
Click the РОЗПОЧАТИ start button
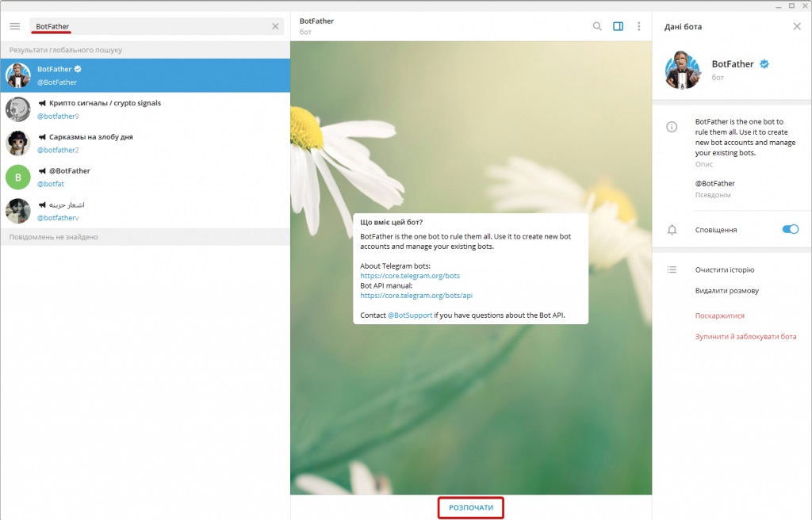pyautogui.click(x=471, y=507)
